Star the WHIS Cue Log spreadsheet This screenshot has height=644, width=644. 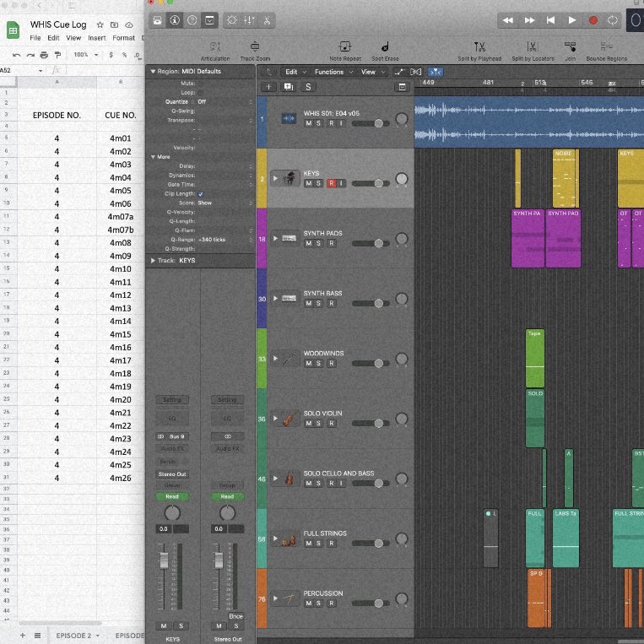(x=100, y=25)
